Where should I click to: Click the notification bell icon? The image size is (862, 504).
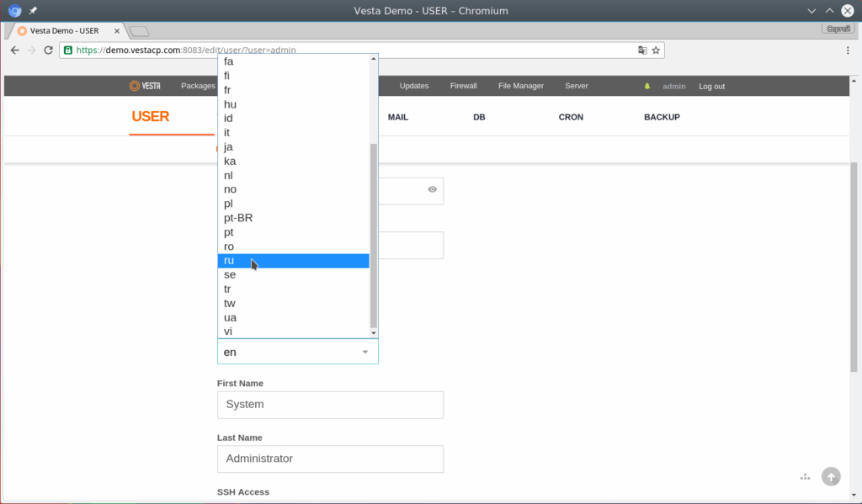(647, 87)
